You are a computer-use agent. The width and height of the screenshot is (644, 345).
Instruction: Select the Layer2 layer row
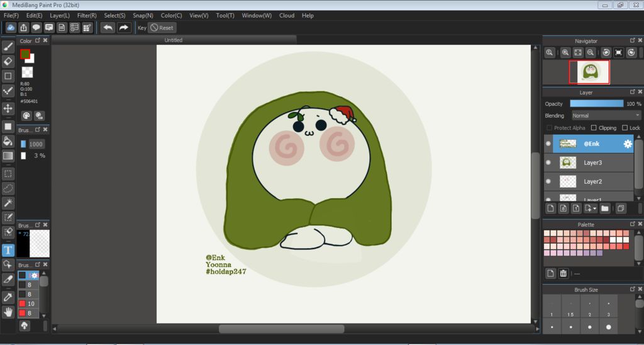(589, 181)
